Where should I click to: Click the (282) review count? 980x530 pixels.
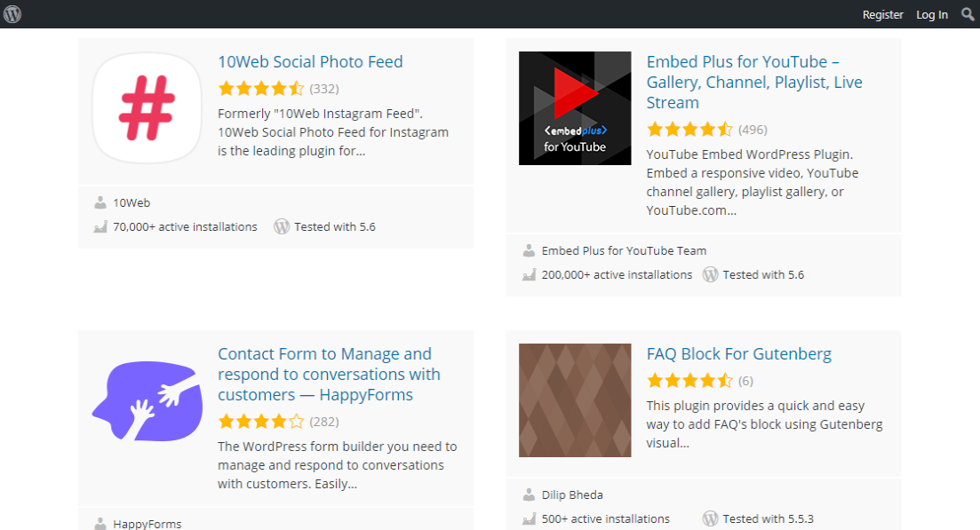324,422
